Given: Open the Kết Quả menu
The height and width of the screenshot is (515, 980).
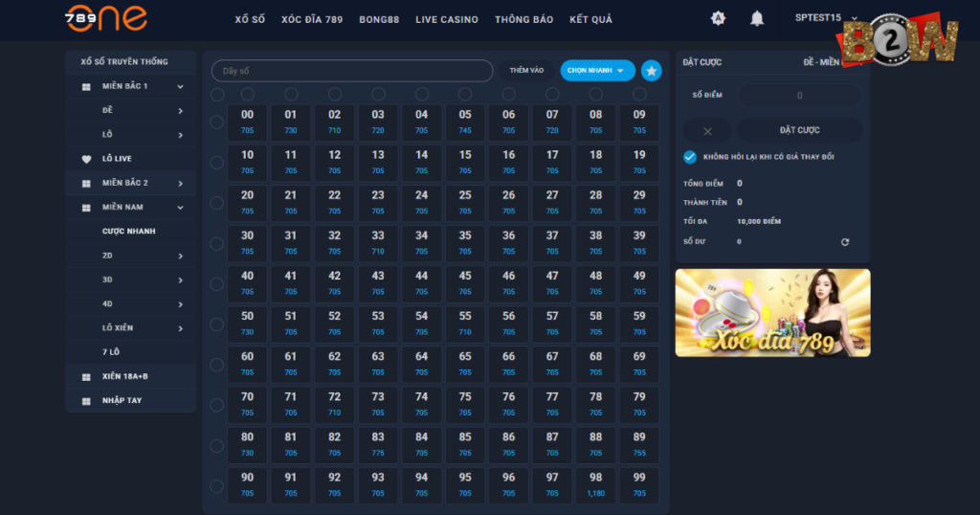Looking at the screenshot, I should [x=590, y=19].
